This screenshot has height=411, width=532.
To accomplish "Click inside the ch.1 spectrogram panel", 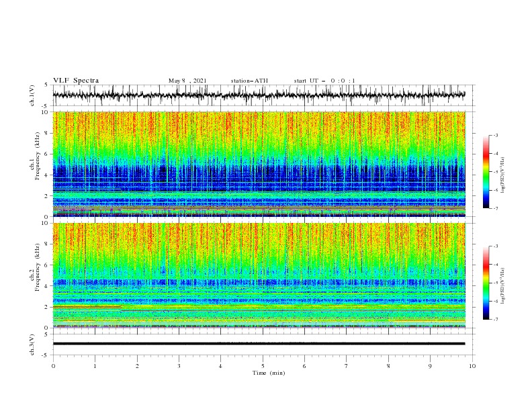I will point(259,164).
